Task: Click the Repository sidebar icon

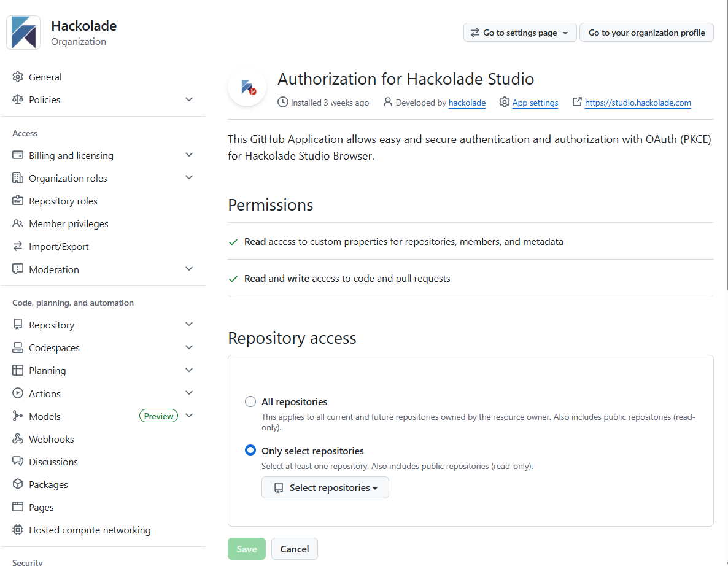Action: coord(18,325)
